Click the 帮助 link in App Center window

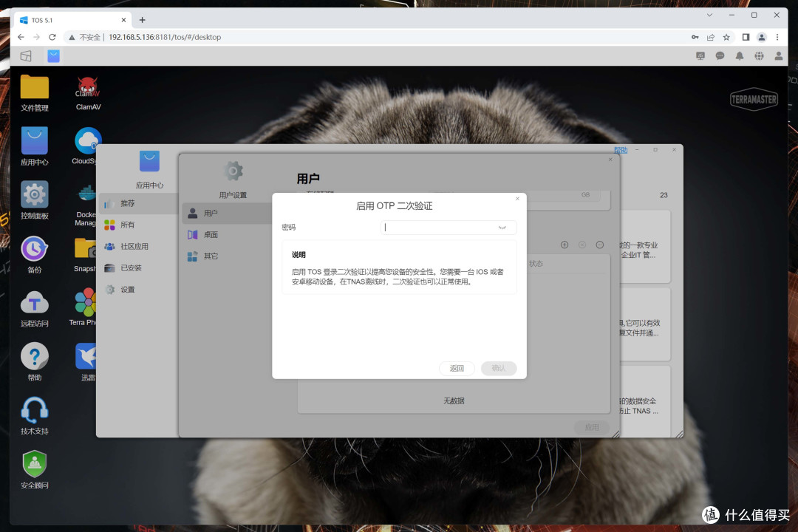[621, 150]
